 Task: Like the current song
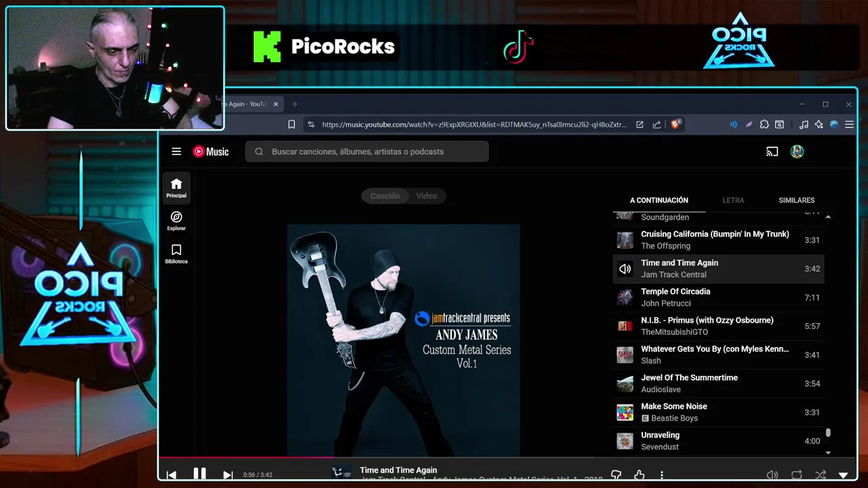639,475
